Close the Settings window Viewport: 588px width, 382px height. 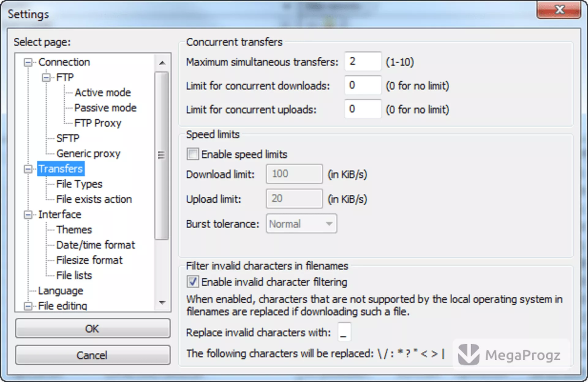(x=559, y=10)
